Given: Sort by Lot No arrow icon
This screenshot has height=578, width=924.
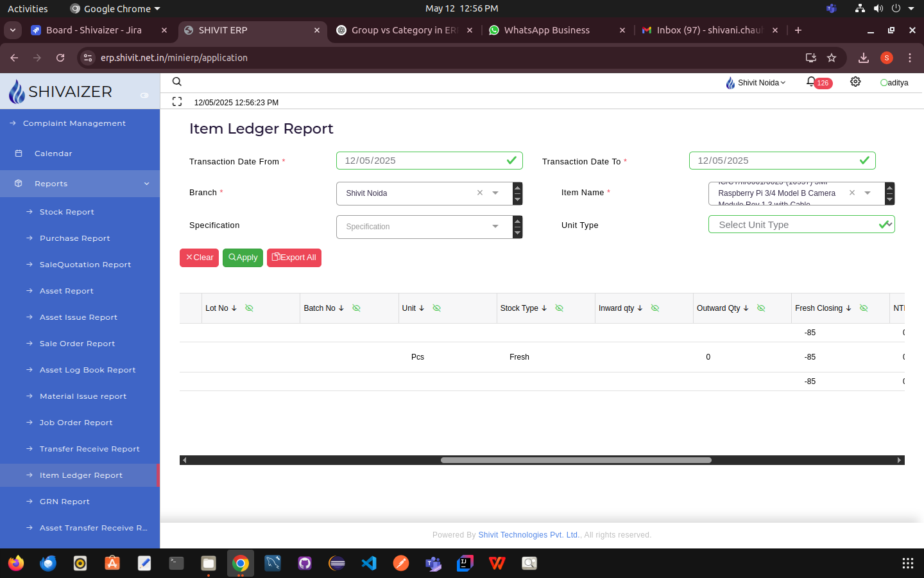Looking at the screenshot, I should (x=234, y=308).
